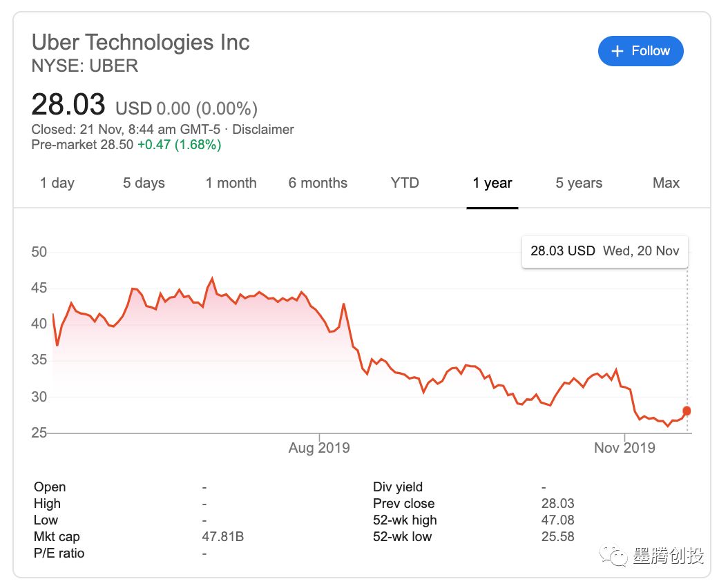Image resolution: width=728 pixels, height=588 pixels.
Task: Select the Max range tab
Action: 666,183
